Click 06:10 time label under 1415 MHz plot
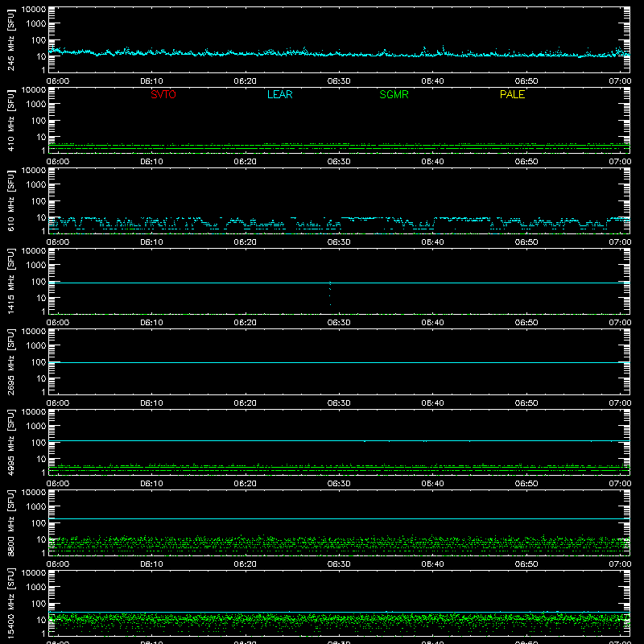Viewport: 644px width, 644px height. tap(151, 323)
